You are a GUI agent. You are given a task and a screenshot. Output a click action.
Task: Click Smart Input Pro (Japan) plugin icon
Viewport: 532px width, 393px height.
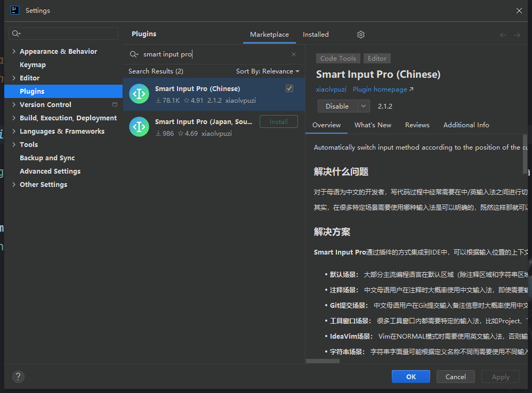pyautogui.click(x=139, y=127)
